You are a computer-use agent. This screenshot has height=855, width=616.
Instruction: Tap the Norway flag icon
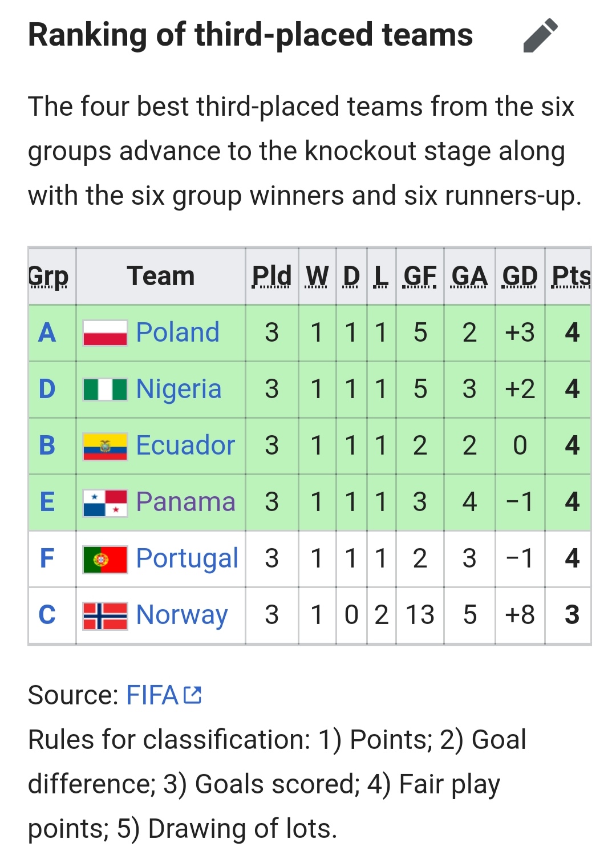105,615
